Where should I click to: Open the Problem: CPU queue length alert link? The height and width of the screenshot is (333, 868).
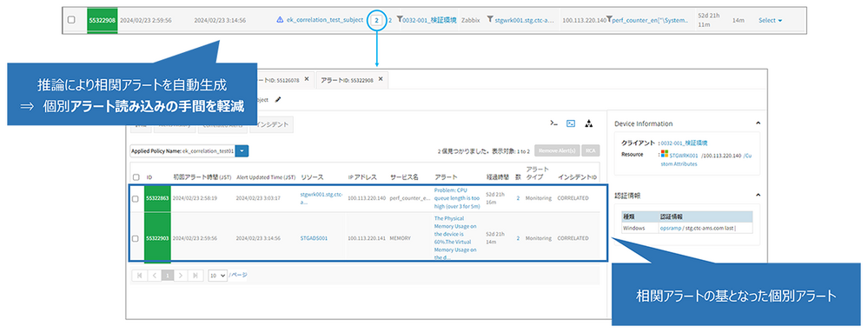point(457,198)
